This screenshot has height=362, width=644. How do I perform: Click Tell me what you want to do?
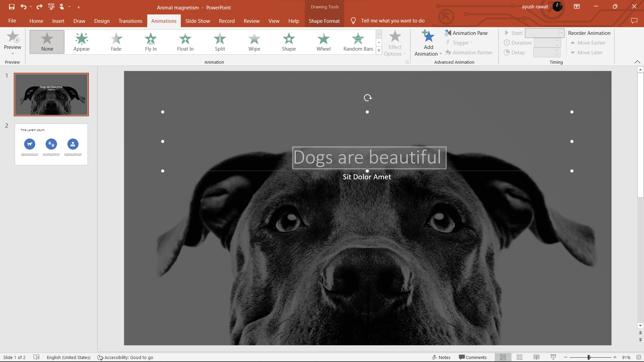(x=392, y=21)
